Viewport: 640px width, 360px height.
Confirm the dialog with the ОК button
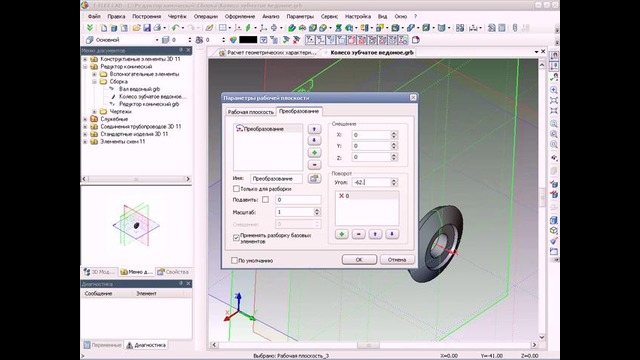click(359, 260)
